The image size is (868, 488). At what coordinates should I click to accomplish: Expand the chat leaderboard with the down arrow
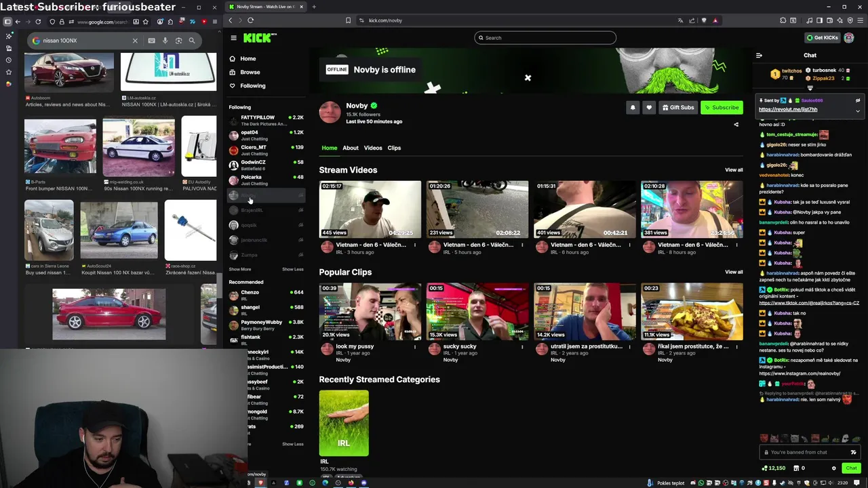coord(810,87)
